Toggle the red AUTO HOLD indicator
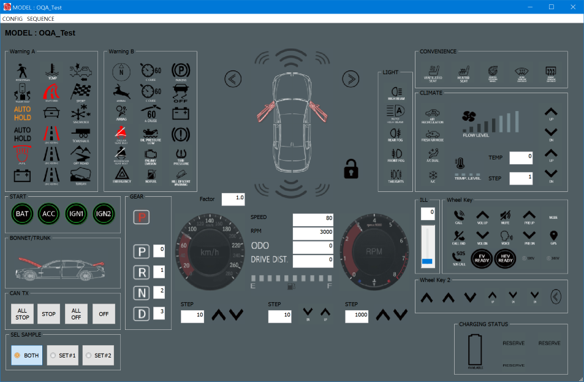Screen dimensions: 584x382 [22, 113]
